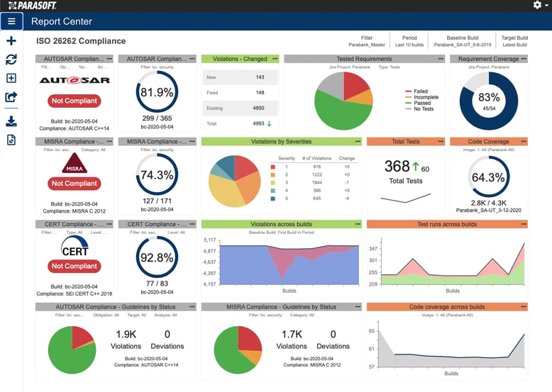Open the hamburger navigation menu

11,21
